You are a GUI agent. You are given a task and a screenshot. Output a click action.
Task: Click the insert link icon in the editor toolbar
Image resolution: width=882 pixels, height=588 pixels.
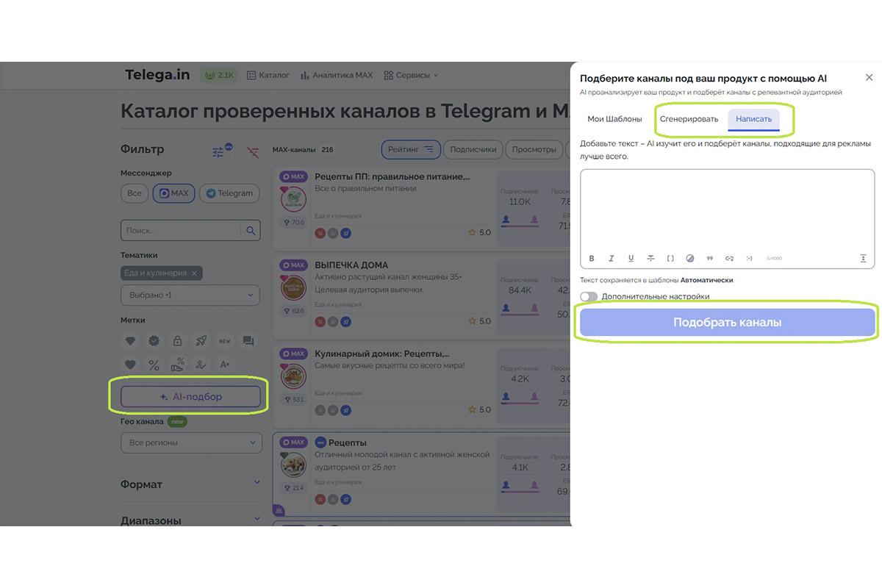[729, 258]
